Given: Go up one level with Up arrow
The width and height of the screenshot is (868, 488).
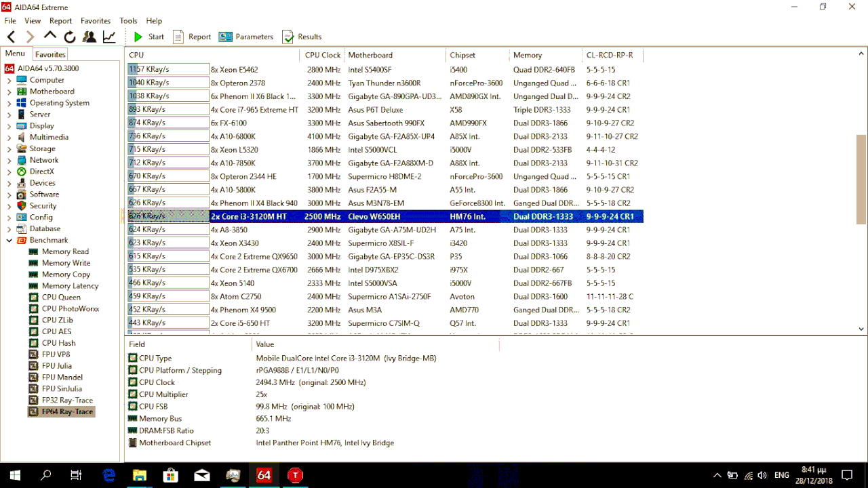Looking at the screenshot, I should (x=50, y=36).
